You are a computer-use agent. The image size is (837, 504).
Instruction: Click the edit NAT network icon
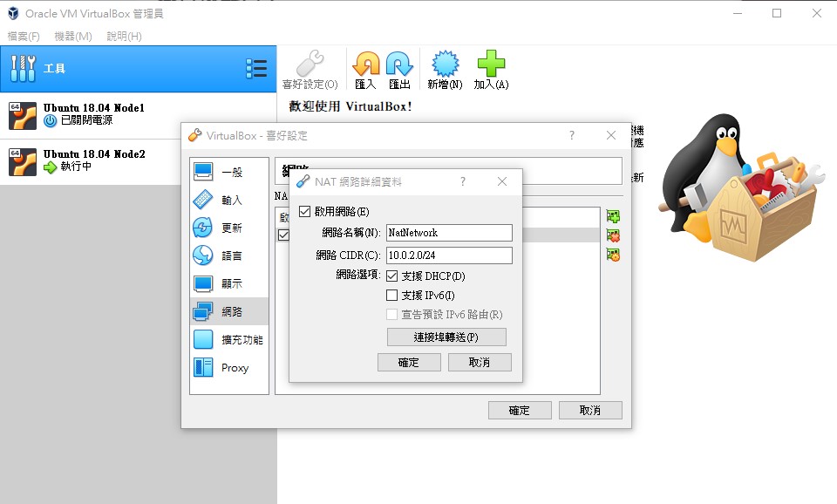pos(613,255)
